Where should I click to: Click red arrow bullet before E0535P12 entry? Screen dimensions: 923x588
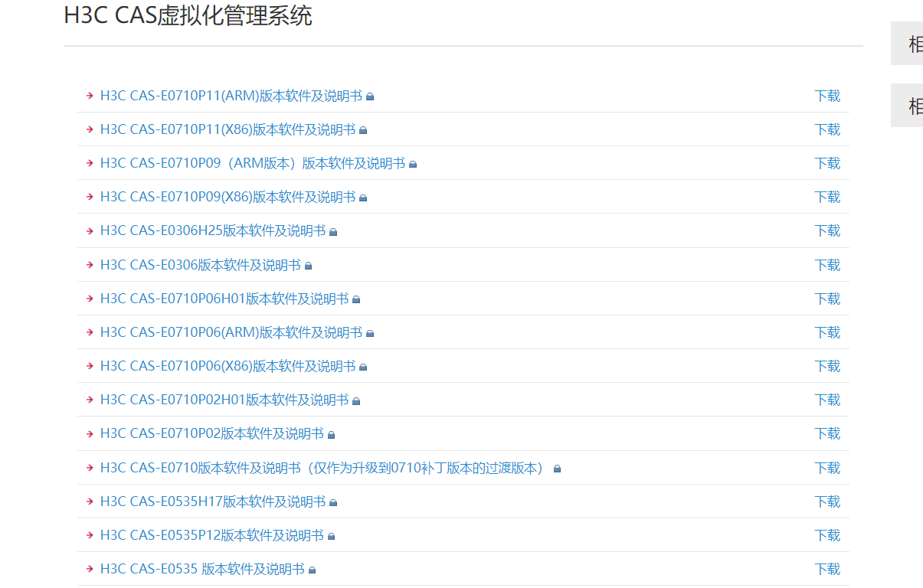tap(90, 535)
